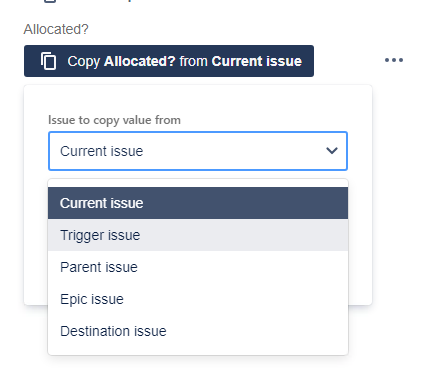
Task: Choose Trigger issue from the list
Action: pyautogui.click(x=198, y=235)
